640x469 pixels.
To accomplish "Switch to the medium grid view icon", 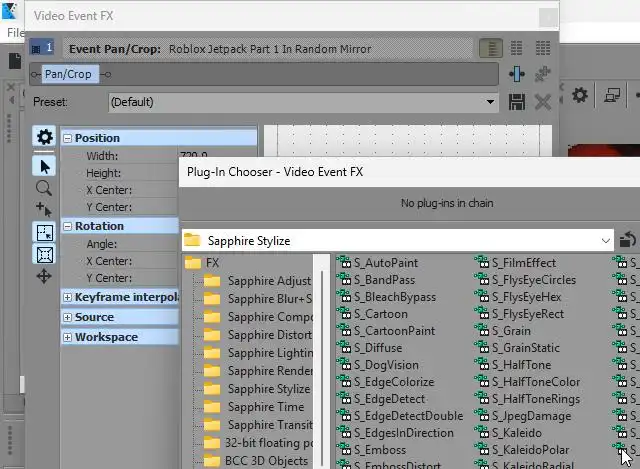I will [x=516, y=48].
